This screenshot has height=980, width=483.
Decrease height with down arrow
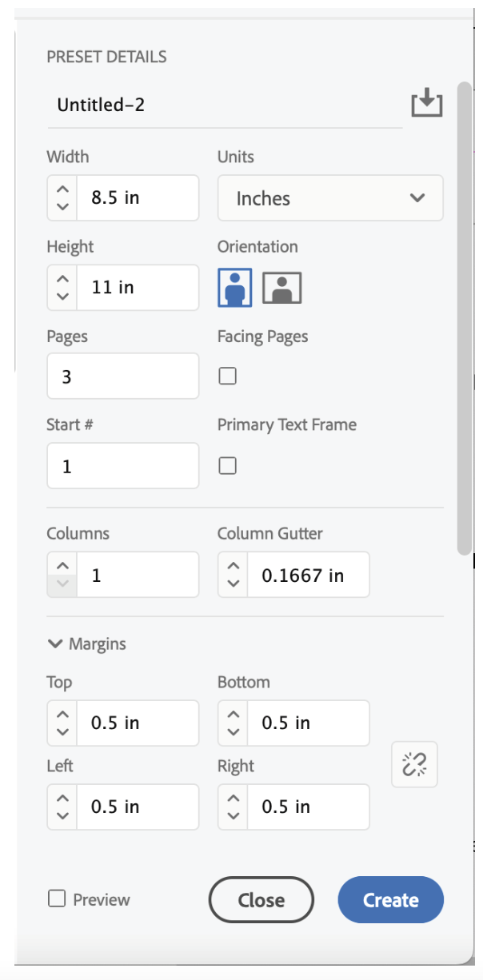pyautogui.click(x=62, y=295)
